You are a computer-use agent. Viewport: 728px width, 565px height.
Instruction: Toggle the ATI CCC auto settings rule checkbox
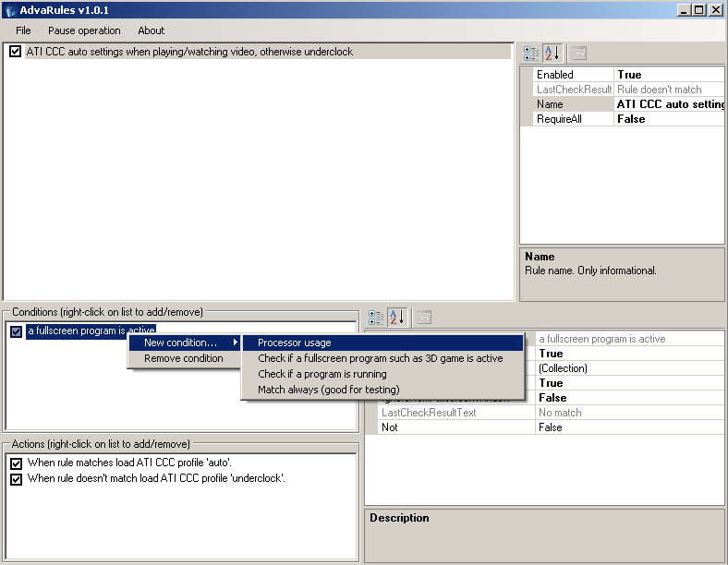click(x=16, y=52)
